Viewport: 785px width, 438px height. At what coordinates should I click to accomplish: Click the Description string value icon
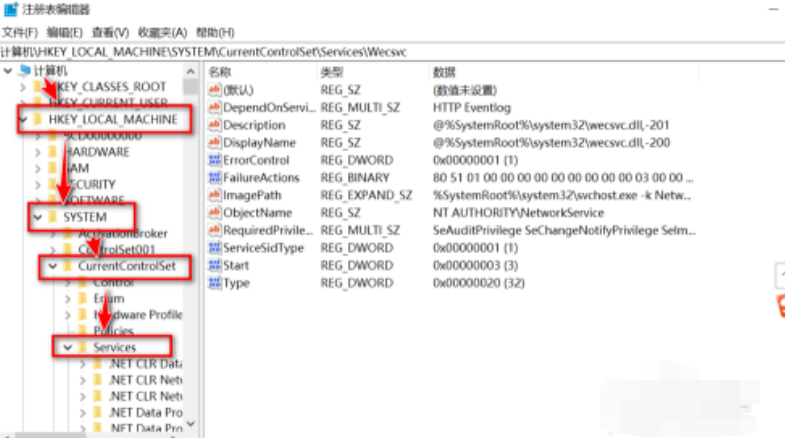[214, 125]
